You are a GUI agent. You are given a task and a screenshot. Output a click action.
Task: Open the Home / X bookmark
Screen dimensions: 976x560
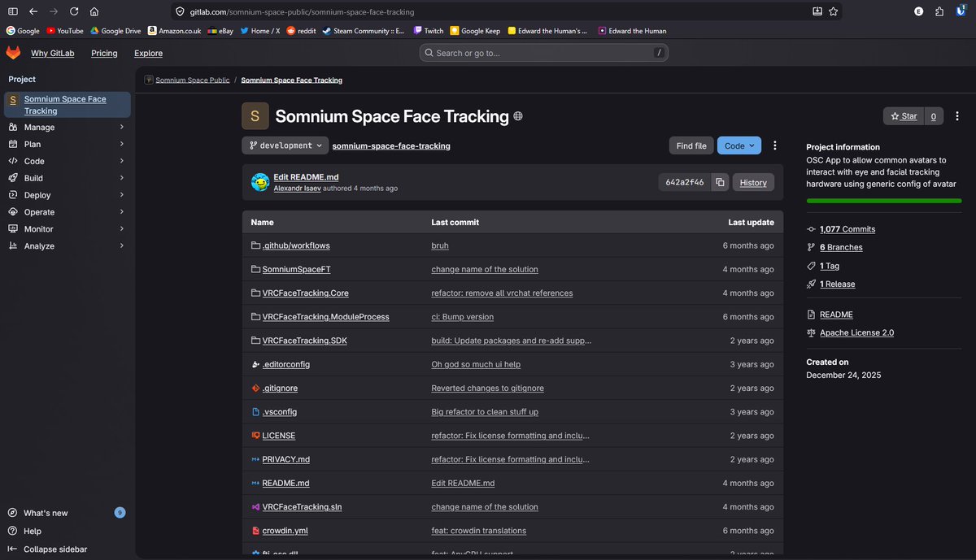tap(259, 31)
